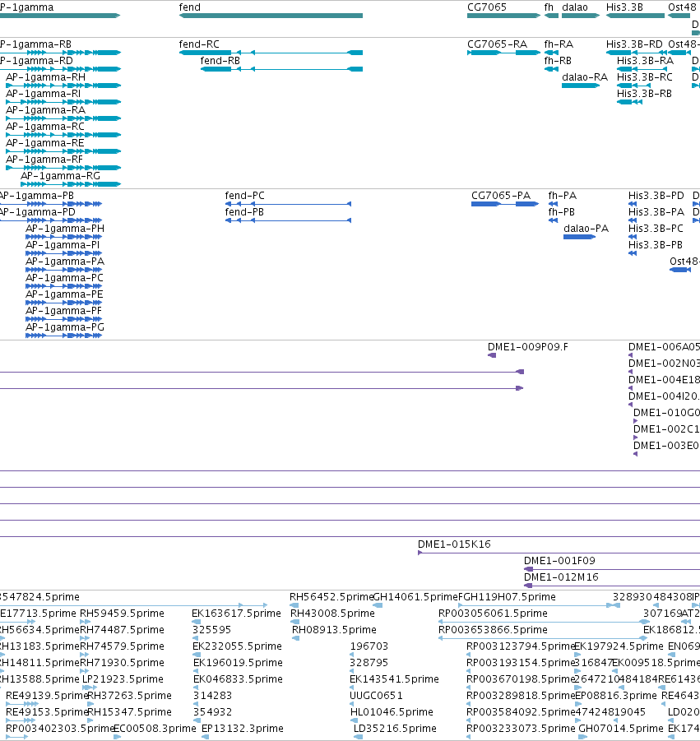Open the DME1-001F09 BAC clone
Image resolution: width=700 pixels, height=741 pixels.
click(x=612, y=569)
